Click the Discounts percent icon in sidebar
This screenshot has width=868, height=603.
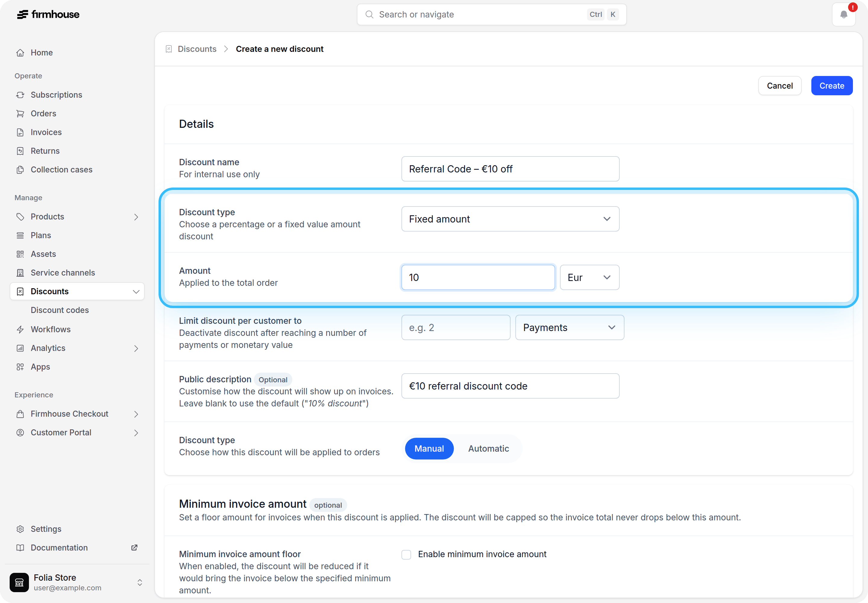[x=20, y=291]
